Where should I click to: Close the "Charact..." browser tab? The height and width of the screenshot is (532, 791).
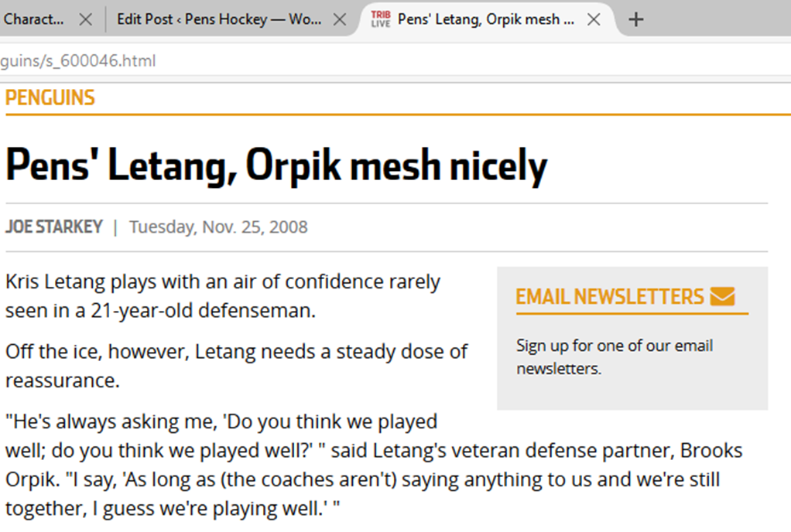point(86,19)
